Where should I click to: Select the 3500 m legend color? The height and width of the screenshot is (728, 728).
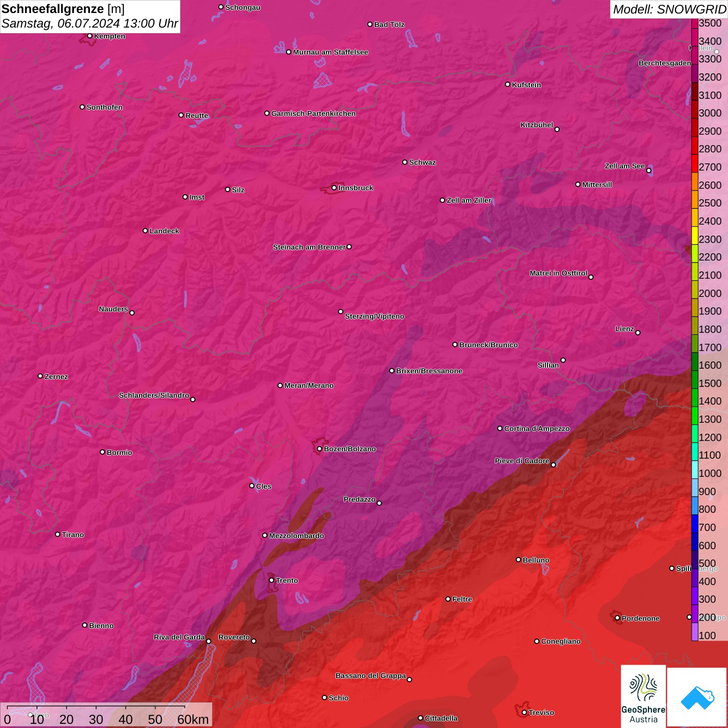click(x=695, y=23)
